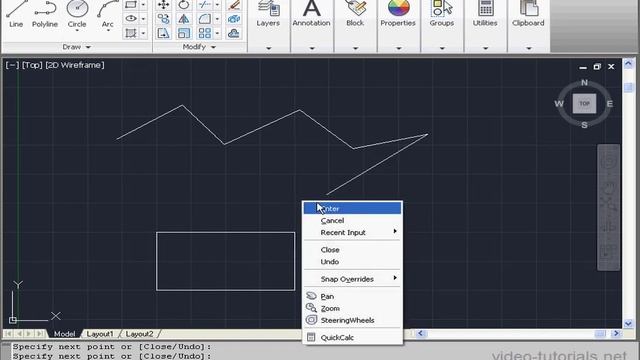Click the horizontal scrollbar left arrow
This screenshot has height=360, width=640.
click(420, 333)
